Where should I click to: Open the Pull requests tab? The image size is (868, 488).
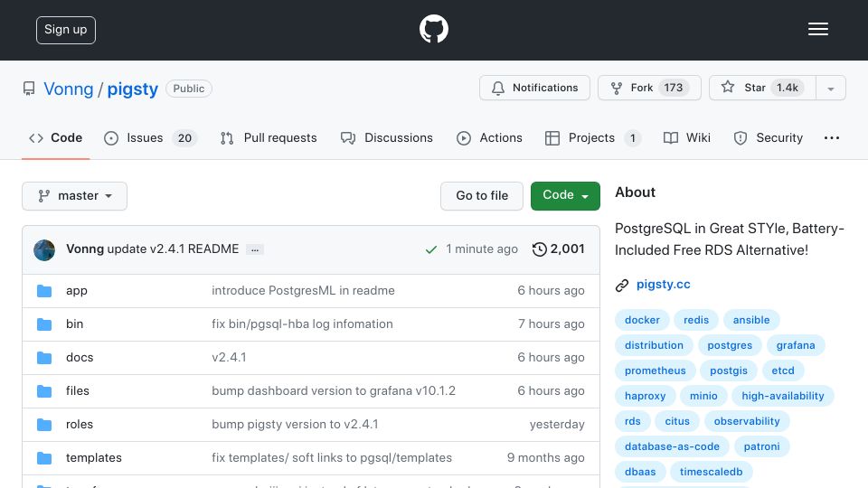click(x=269, y=137)
